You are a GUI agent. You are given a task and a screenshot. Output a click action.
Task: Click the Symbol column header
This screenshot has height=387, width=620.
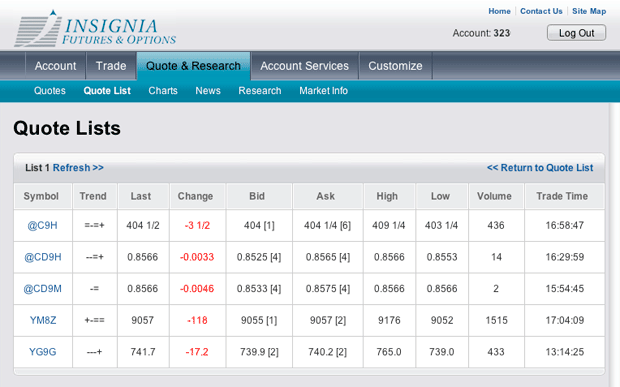pyautogui.click(x=43, y=196)
